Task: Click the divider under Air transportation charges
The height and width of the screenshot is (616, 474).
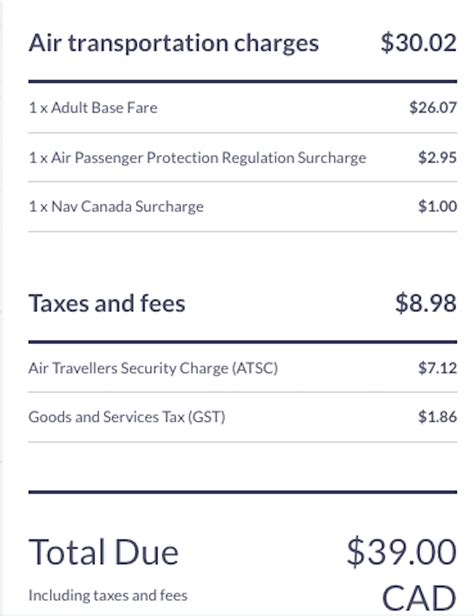Action: [x=243, y=81]
